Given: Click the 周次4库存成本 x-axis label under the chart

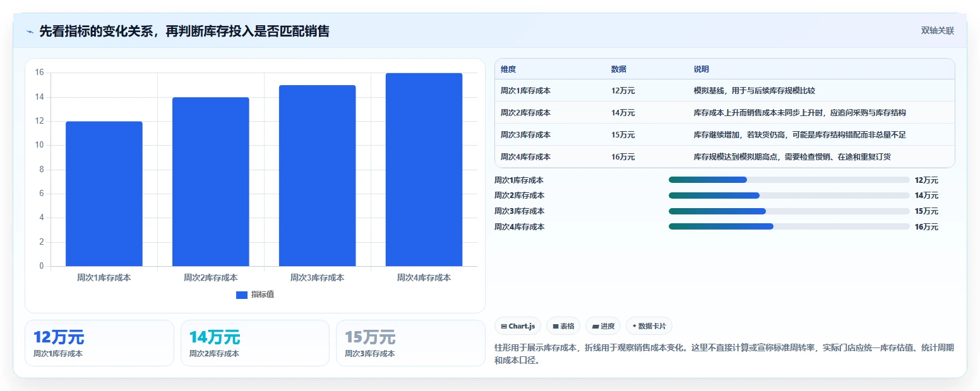Looking at the screenshot, I should point(424,277).
